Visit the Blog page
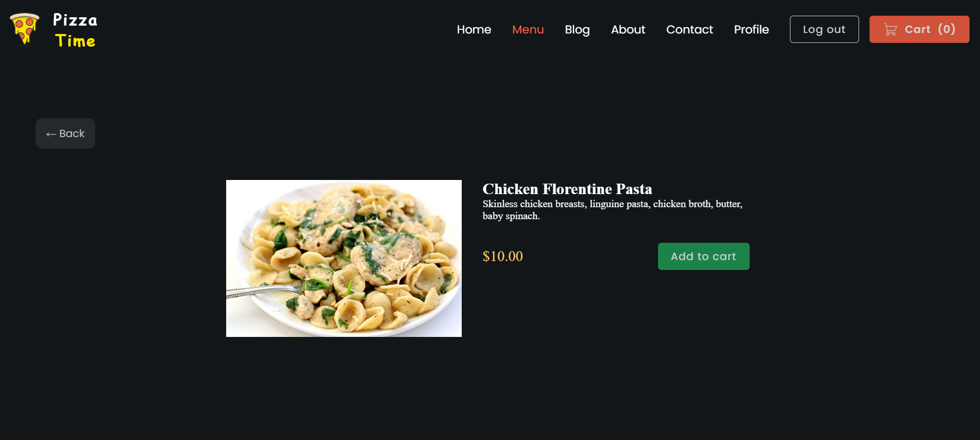 [577, 30]
